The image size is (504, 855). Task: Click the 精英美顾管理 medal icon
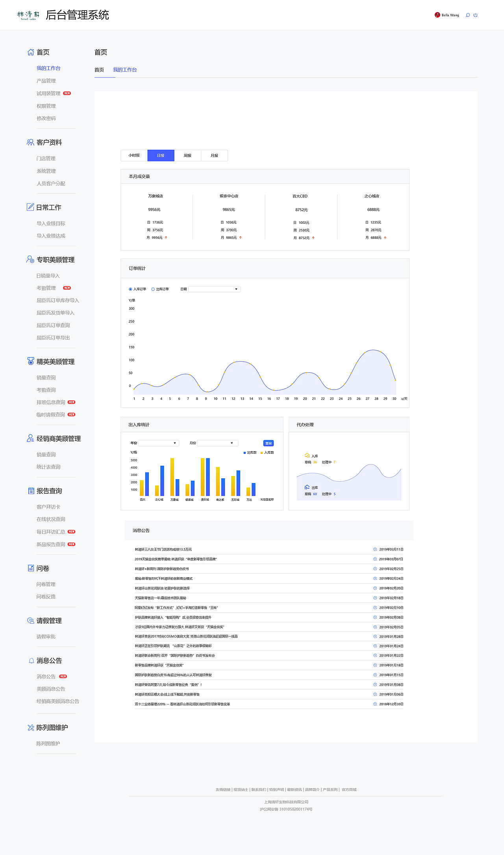click(x=31, y=361)
